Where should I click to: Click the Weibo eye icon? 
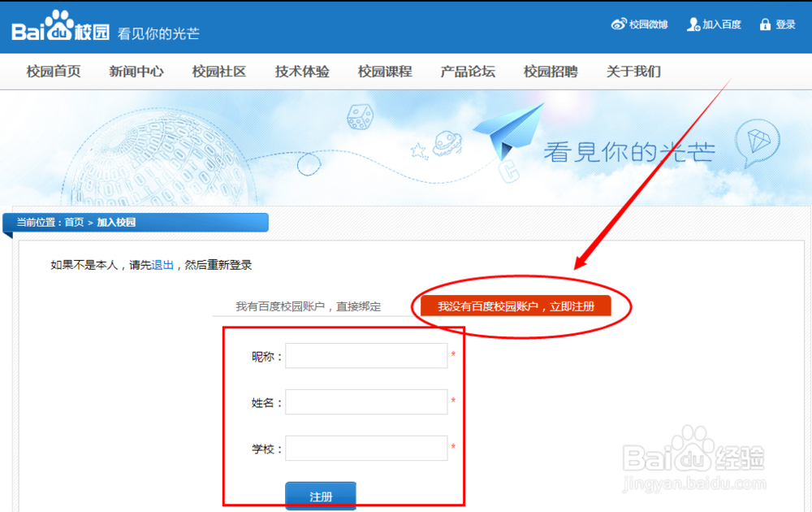pos(619,24)
